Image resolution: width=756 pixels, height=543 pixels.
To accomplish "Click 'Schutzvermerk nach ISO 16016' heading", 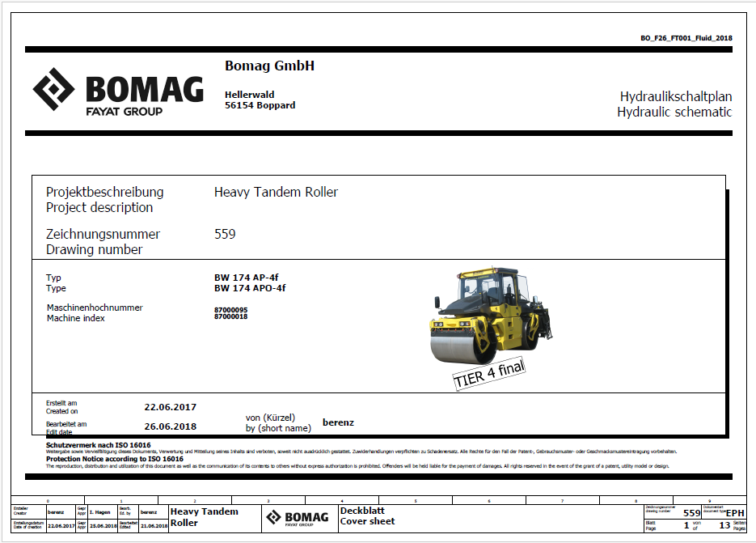I will (x=99, y=445).
